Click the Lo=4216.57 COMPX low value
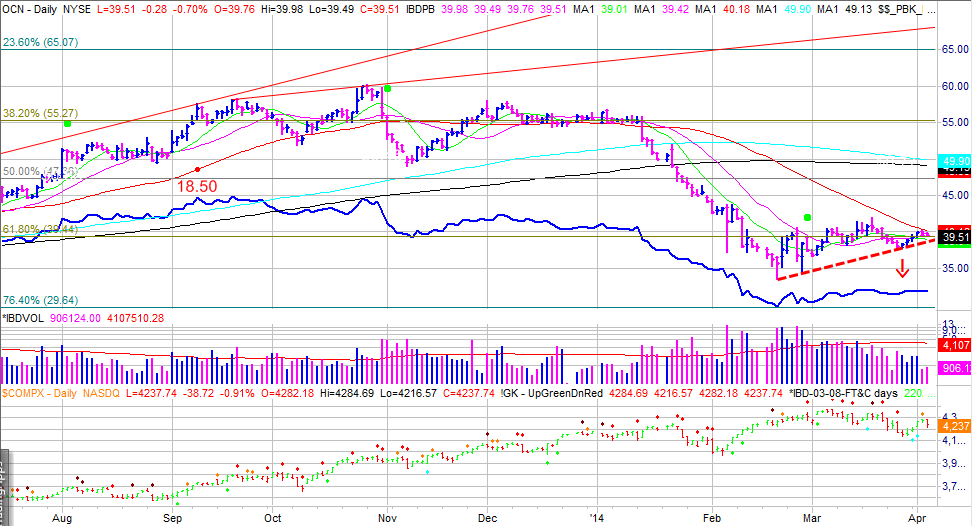This screenshot has width=973, height=526. pos(408,393)
